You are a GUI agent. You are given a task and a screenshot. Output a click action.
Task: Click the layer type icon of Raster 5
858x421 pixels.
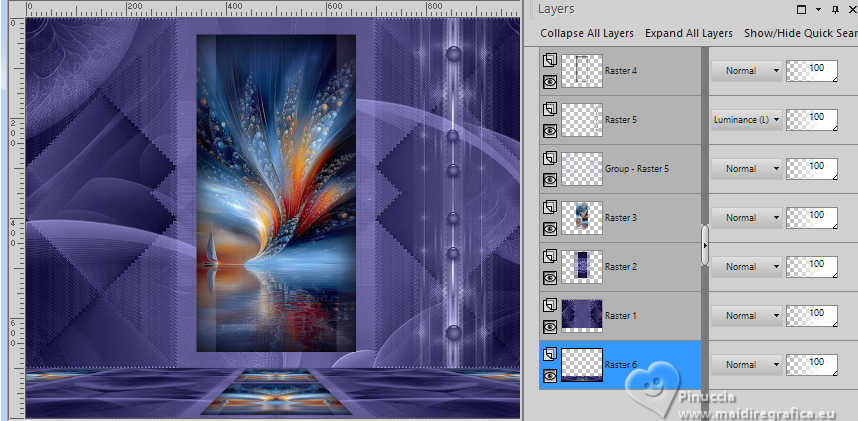[x=550, y=109]
